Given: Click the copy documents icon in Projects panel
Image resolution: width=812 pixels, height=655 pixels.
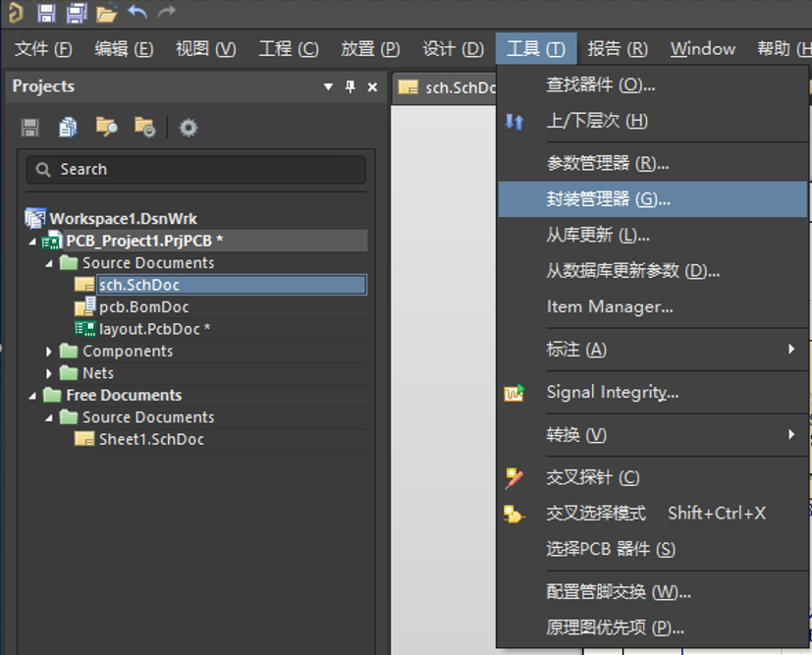Looking at the screenshot, I should click(x=68, y=128).
